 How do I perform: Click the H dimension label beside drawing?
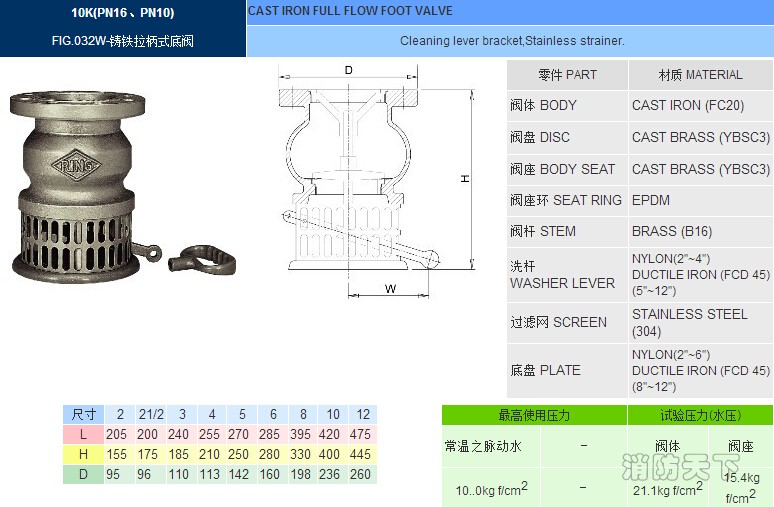(465, 178)
